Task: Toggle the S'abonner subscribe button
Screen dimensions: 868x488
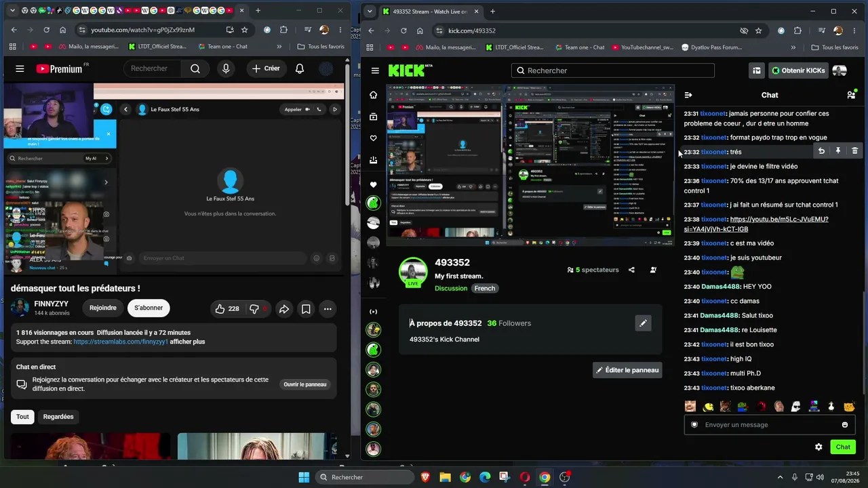Action: coord(149,308)
